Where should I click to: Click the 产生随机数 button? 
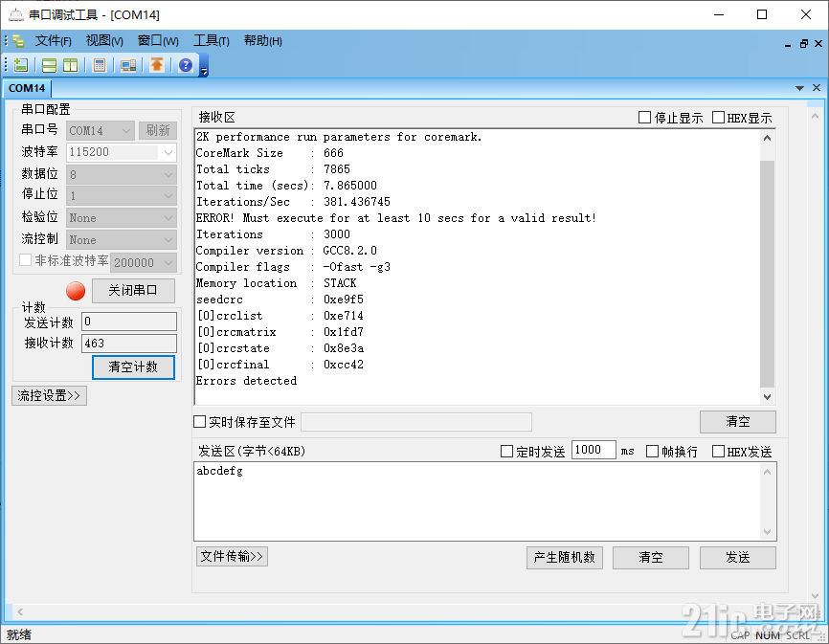pos(565,557)
